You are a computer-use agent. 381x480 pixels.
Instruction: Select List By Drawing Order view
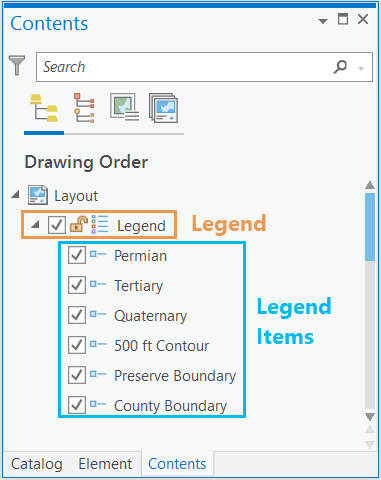pos(44,108)
